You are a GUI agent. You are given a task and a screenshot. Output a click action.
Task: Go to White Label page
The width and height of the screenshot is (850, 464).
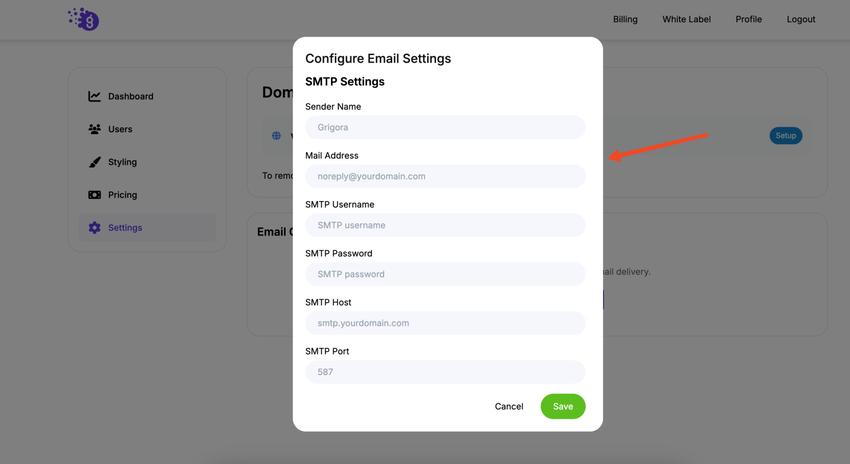point(686,19)
